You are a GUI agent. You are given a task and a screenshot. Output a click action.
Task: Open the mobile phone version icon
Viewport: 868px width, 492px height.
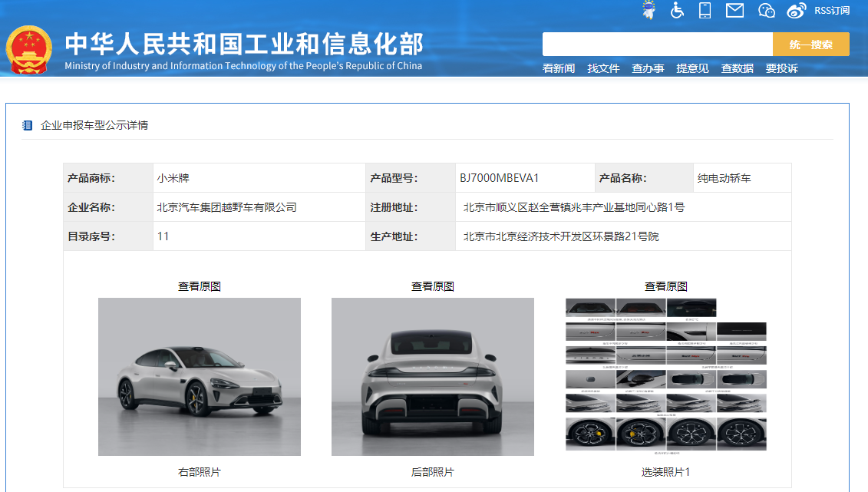[705, 10]
